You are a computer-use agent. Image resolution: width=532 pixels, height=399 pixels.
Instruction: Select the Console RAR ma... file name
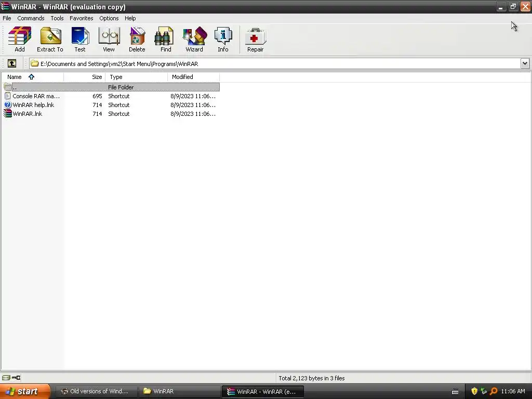coord(36,96)
